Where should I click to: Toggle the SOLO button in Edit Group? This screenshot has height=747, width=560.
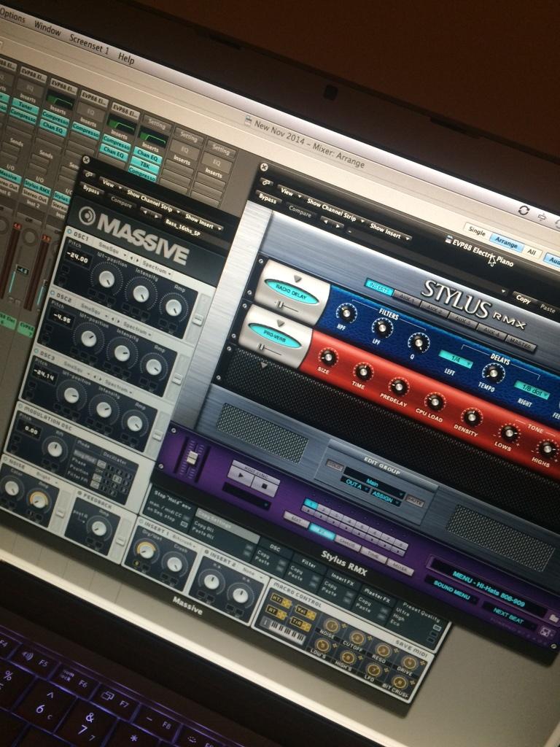pyautogui.click(x=335, y=465)
